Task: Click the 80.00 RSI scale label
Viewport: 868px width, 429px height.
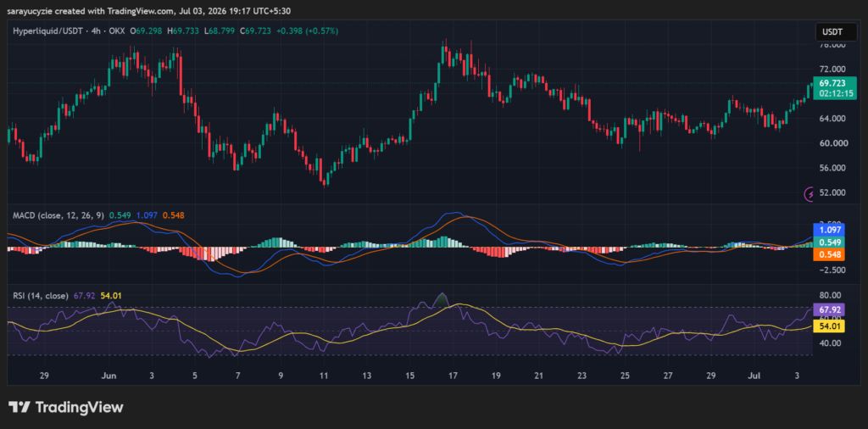Action: click(x=831, y=295)
